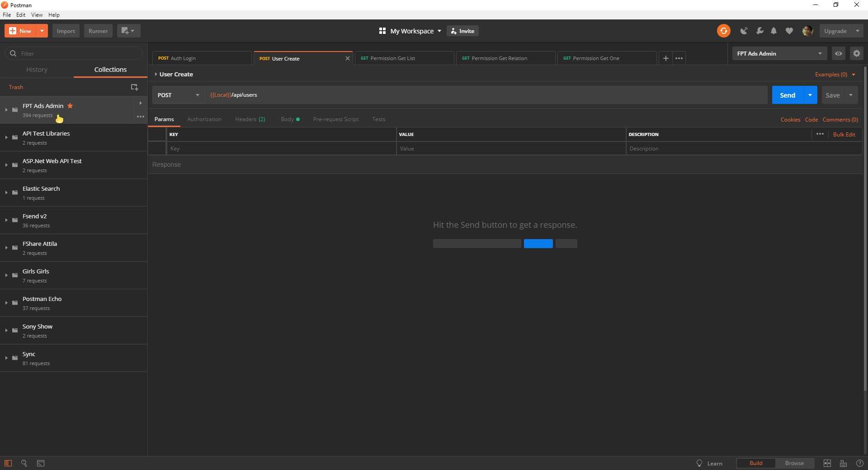Open Manage Environments gear icon
The height and width of the screenshot is (470, 868).
(x=856, y=53)
